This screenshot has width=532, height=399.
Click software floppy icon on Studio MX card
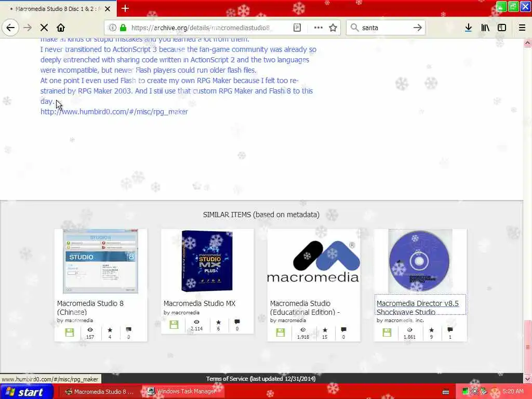(174, 325)
